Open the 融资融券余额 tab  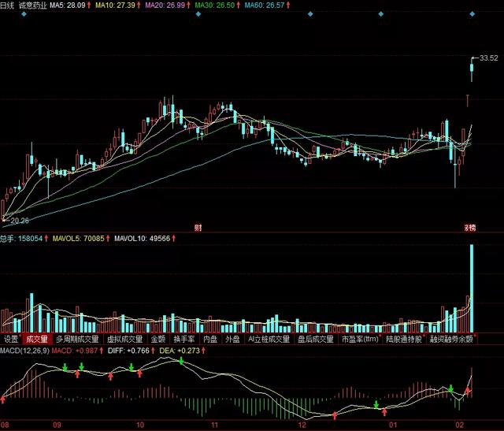(451, 339)
